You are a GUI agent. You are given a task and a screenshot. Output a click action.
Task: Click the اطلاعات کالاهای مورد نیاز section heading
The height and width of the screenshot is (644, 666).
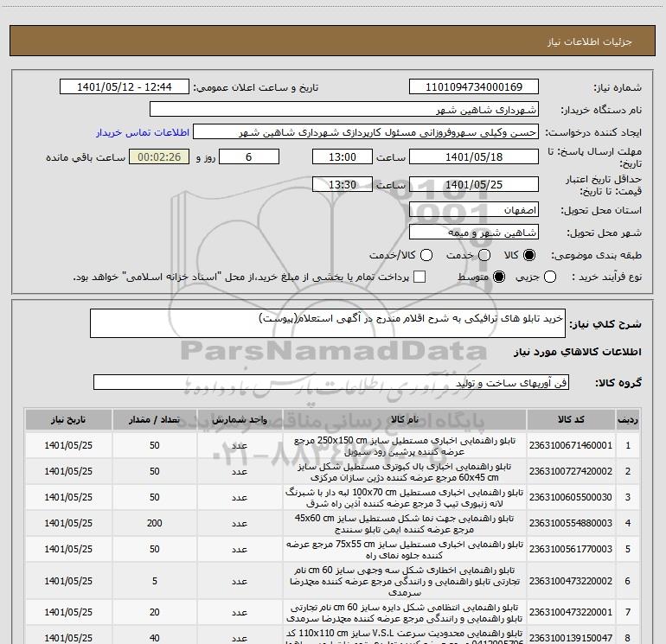click(578, 352)
